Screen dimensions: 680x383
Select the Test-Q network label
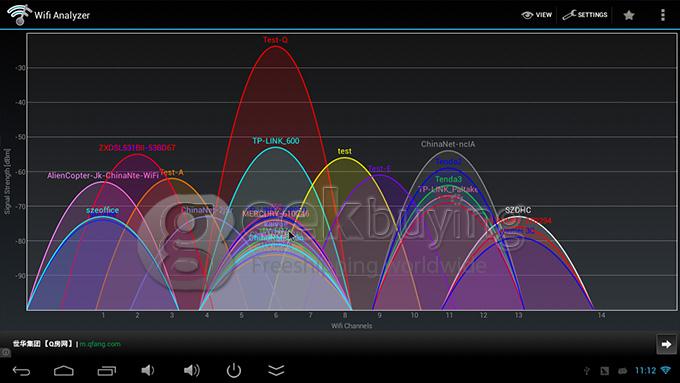[275, 40]
